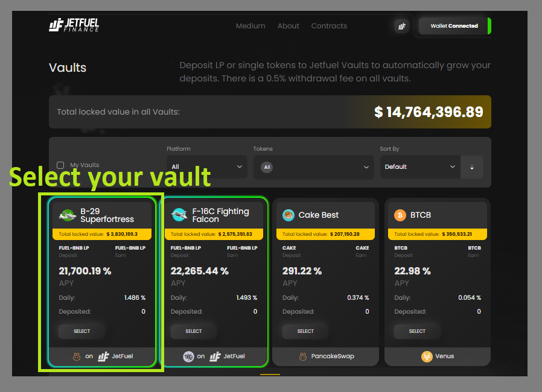Click the Cake Best pancake icon

click(289, 215)
